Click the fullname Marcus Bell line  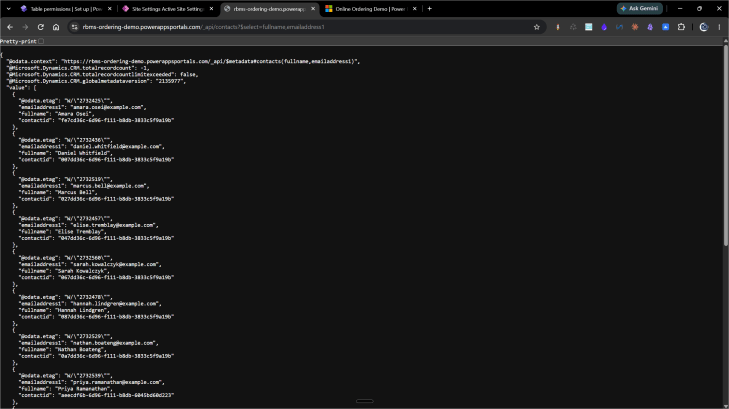58,192
